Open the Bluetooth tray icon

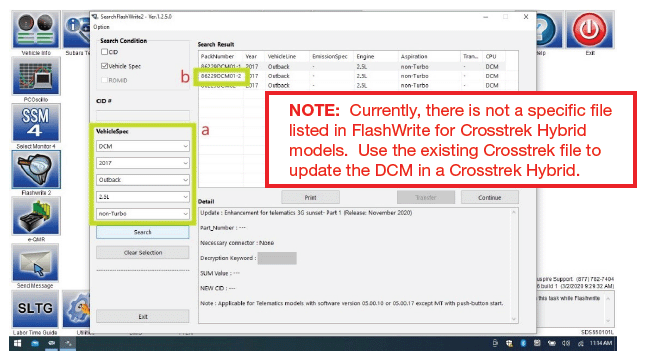tap(523, 343)
